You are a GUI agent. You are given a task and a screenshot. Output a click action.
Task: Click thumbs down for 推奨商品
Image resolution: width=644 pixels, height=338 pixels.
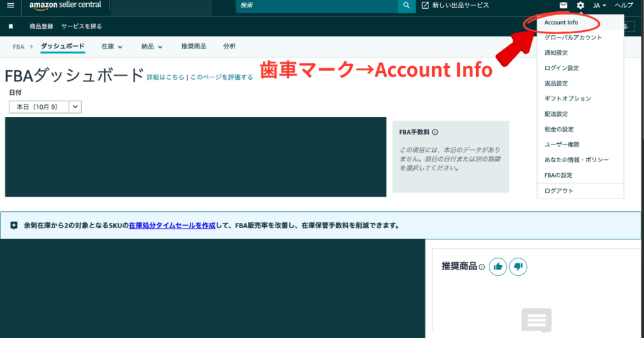coord(518,267)
